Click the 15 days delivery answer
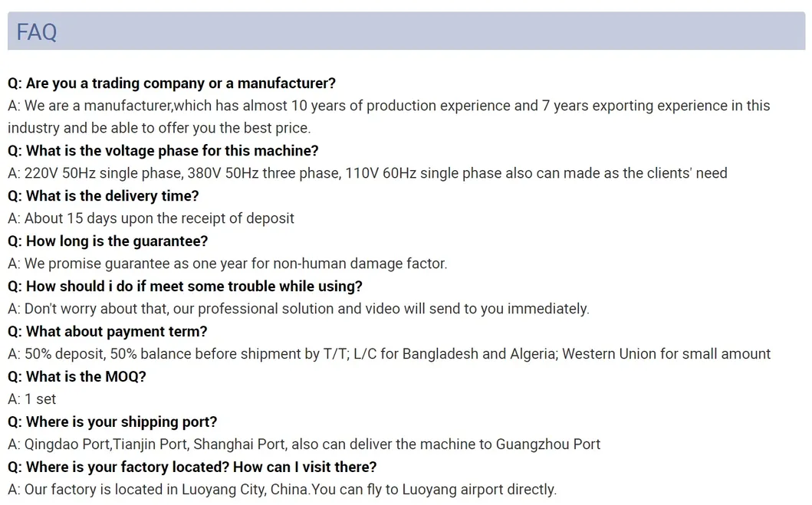 point(151,218)
